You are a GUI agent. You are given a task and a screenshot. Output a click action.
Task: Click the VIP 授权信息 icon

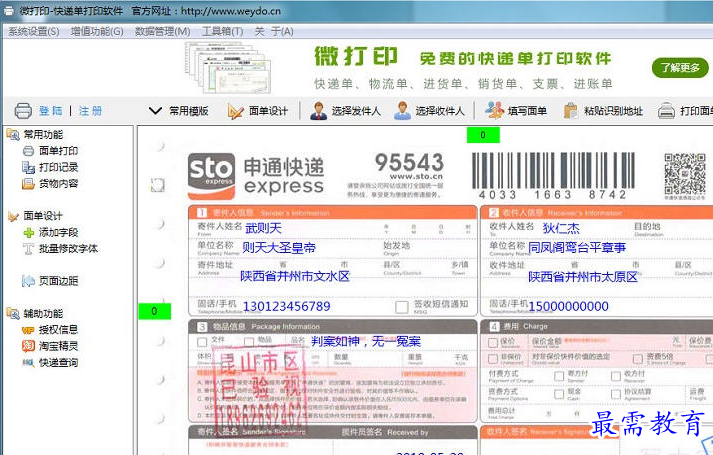coord(28,330)
